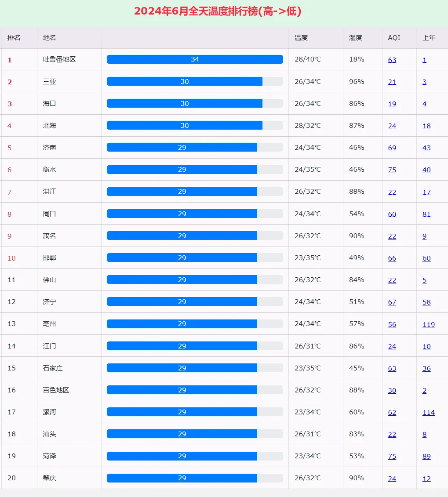Viewport: 448px width, 497px height.
Task: Click last-year rank 12 for 肇庆
Action: (426, 479)
